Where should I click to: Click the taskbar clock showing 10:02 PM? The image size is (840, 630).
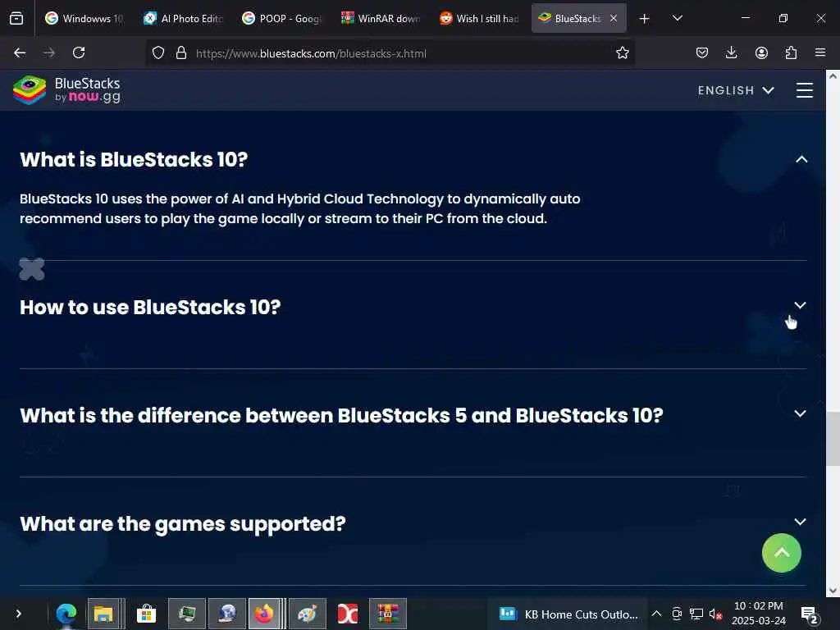click(759, 614)
